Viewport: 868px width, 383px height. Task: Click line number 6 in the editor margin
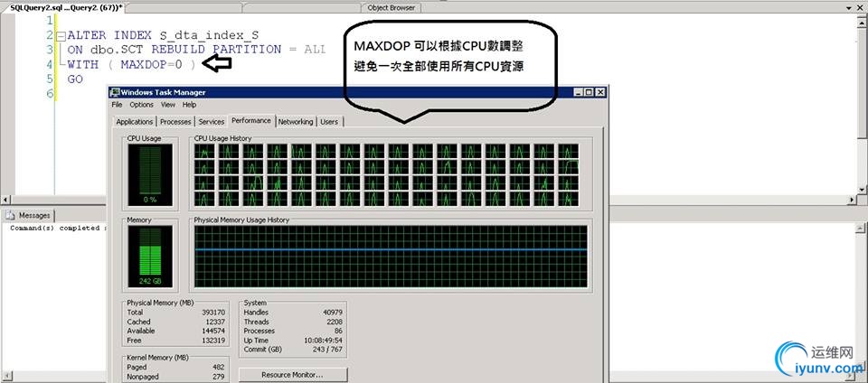[51, 93]
